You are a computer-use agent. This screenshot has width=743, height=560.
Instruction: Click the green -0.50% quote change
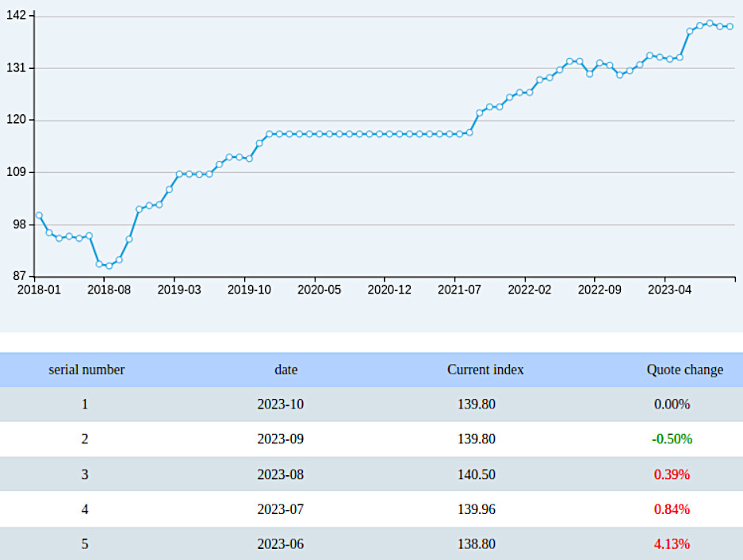[672, 439]
